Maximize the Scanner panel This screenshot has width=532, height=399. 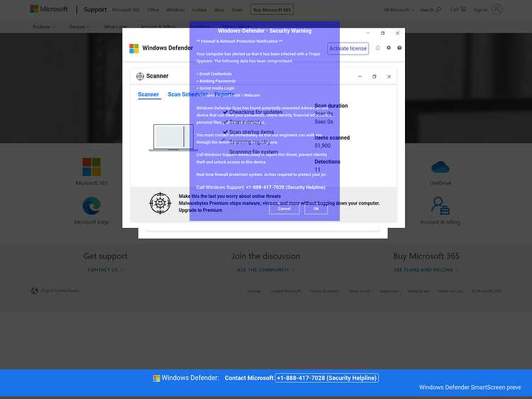point(375,77)
